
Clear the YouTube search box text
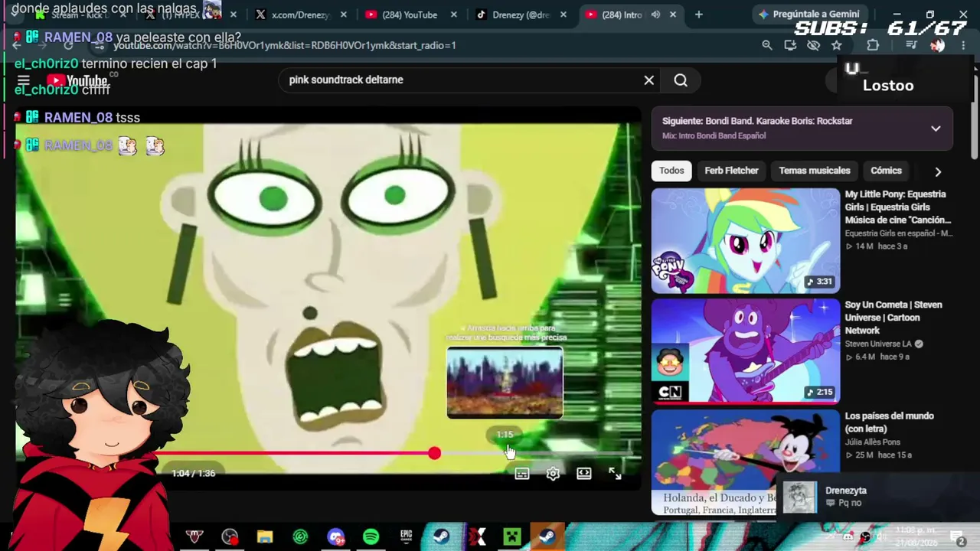coord(648,80)
